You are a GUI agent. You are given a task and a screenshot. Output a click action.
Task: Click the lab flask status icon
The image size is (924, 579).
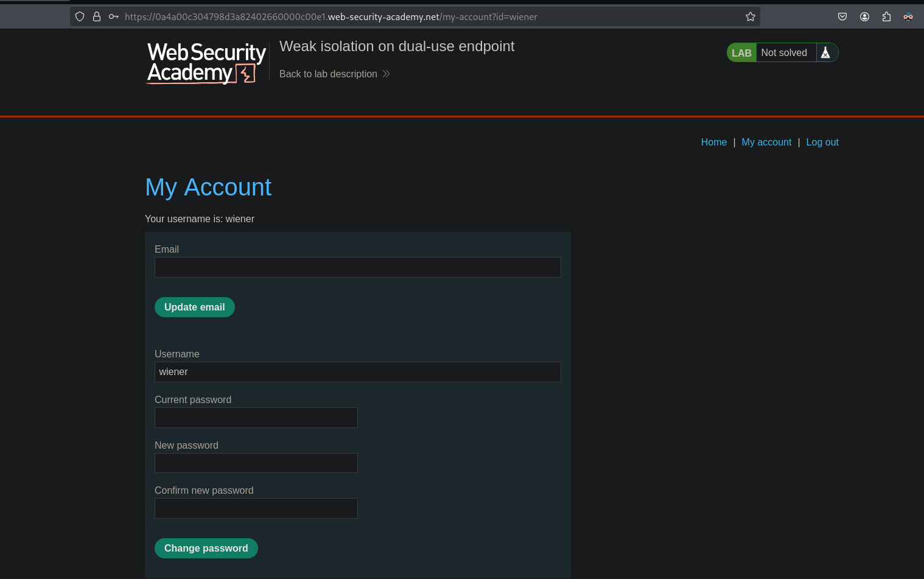(825, 52)
